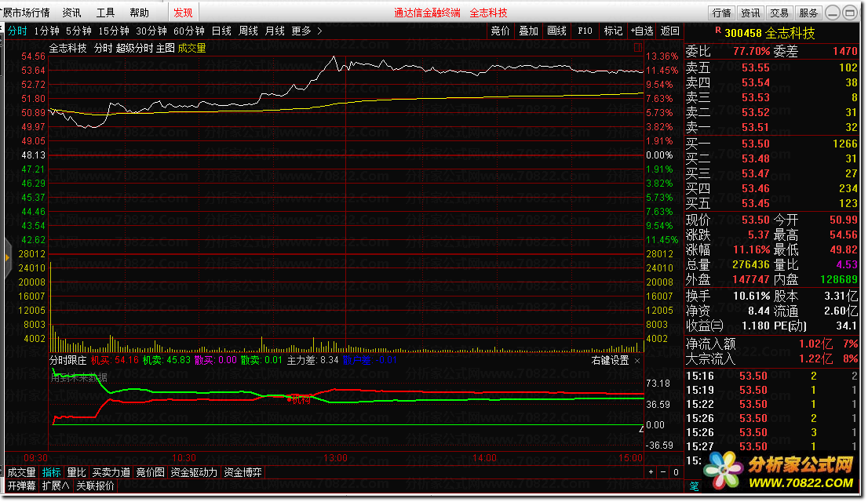Viewport: 868px width, 502px height.
Task: Select the 量比 bottom tab
Action: [76, 472]
